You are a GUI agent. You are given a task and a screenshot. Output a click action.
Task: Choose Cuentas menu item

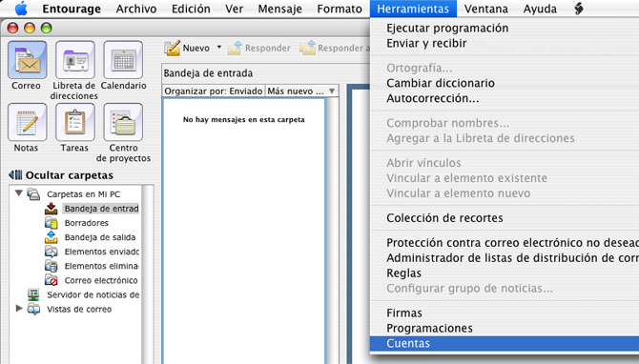coord(505,343)
